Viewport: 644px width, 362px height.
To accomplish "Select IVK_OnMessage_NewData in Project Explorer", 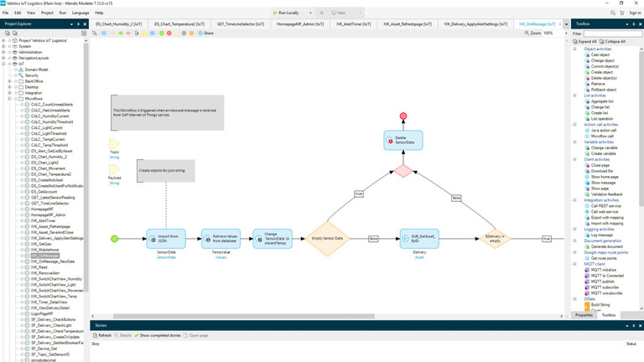I will click(x=52, y=261).
